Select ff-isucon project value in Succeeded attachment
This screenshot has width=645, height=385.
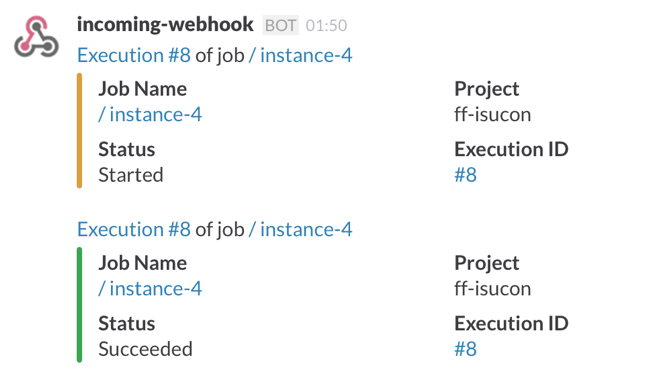click(x=492, y=288)
